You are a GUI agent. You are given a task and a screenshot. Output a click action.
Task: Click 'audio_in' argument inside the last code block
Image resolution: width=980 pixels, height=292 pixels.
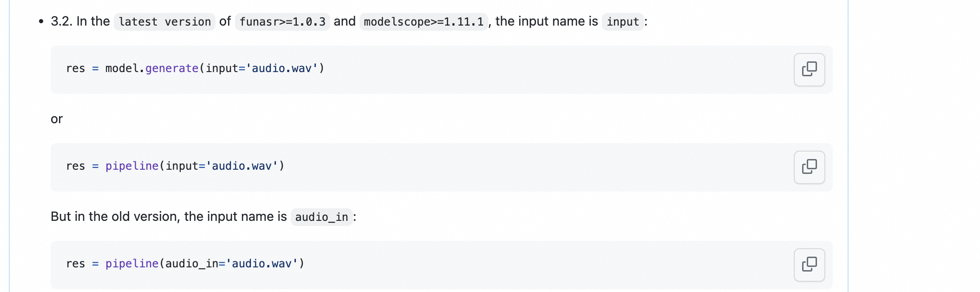pos(185,264)
